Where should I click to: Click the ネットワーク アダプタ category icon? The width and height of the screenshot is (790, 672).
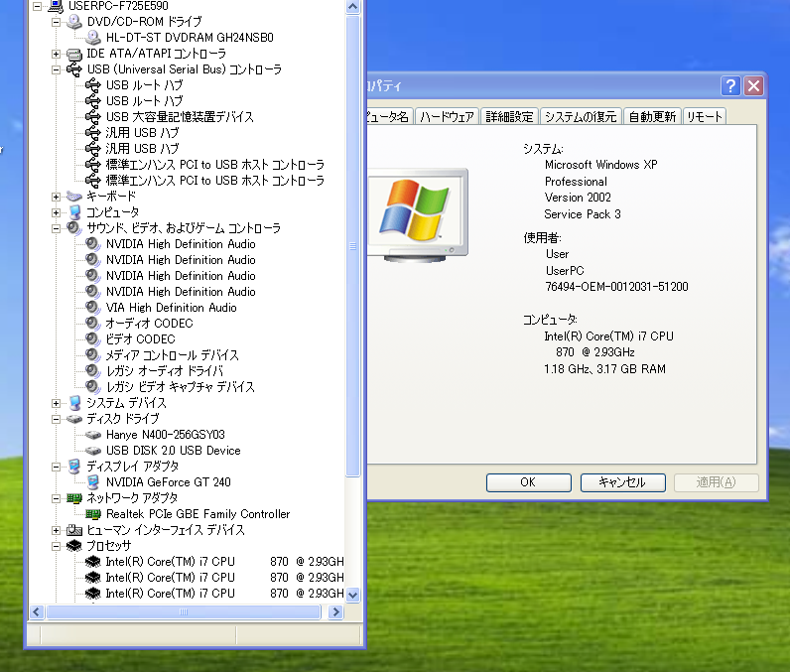pos(74,498)
